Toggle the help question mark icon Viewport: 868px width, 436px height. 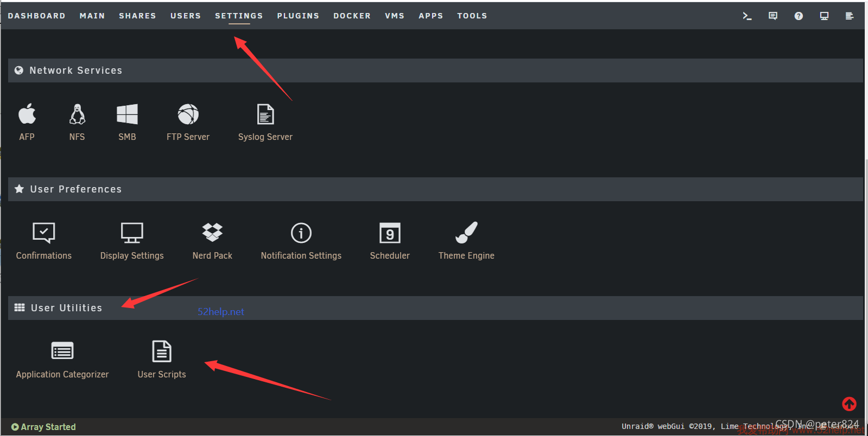[x=799, y=16]
